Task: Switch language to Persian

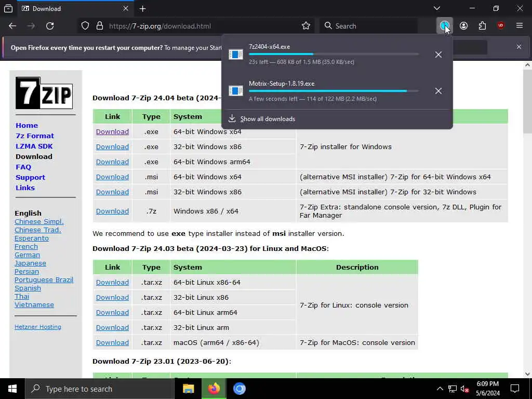Action: tap(27, 271)
